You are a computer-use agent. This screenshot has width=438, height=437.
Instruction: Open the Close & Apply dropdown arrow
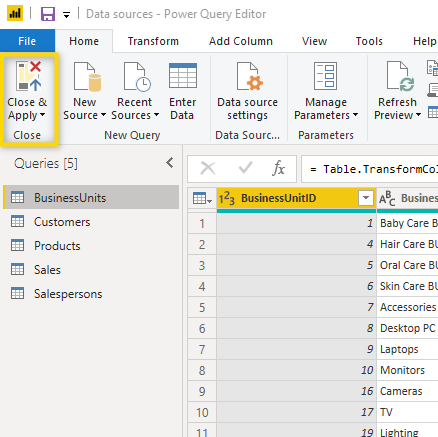[42, 115]
